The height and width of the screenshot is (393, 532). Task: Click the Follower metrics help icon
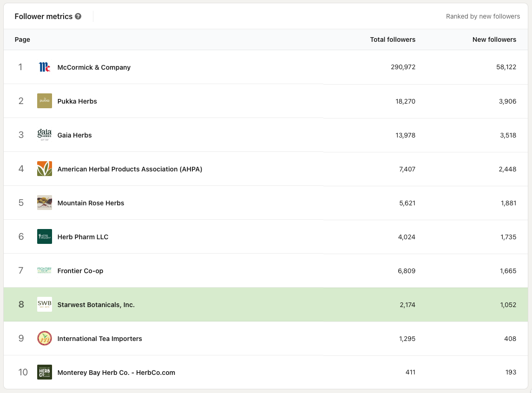pos(78,16)
